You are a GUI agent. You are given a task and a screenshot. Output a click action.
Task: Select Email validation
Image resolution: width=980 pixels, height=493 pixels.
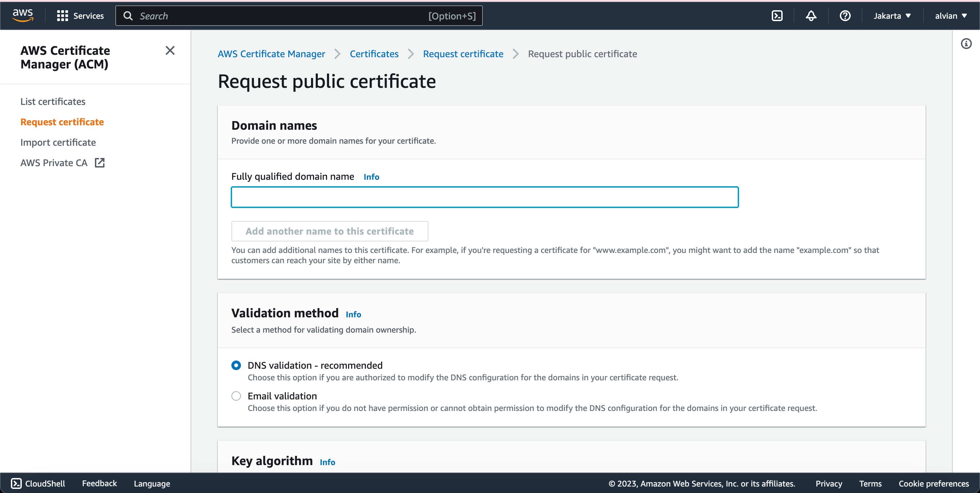pyautogui.click(x=236, y=396)
